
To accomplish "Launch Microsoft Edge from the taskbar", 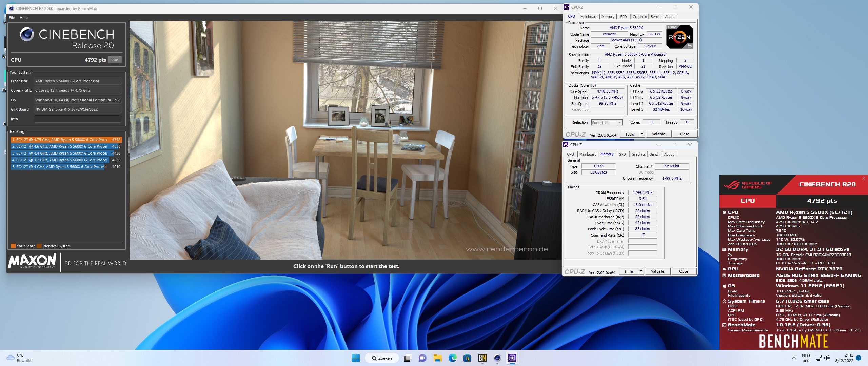I will click(452, 358).
